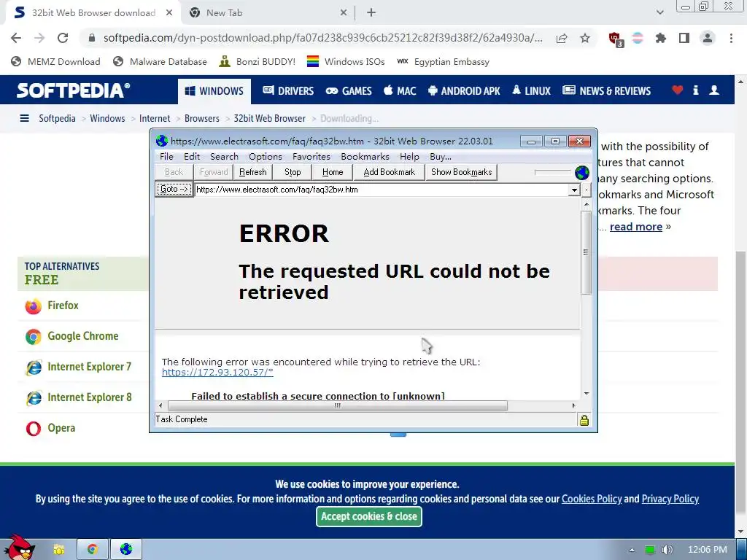747x560 pixels.
Task: Click the user account icon in Softpedia header
Action: click(714, 90)
